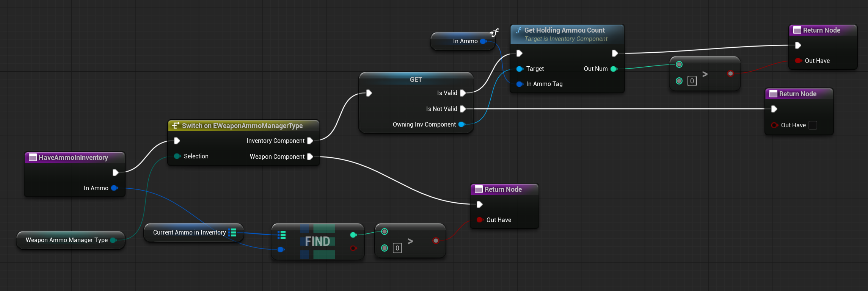Click the Out Num output pin
The height and width of the screenshot is (291, 868).
click(614, 69)
